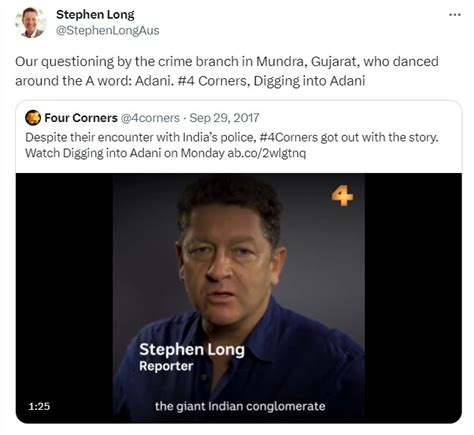Viewport: 474px width, 435px height.
Task: Click the main tweet text about Mundra
Action: [227, 71]
